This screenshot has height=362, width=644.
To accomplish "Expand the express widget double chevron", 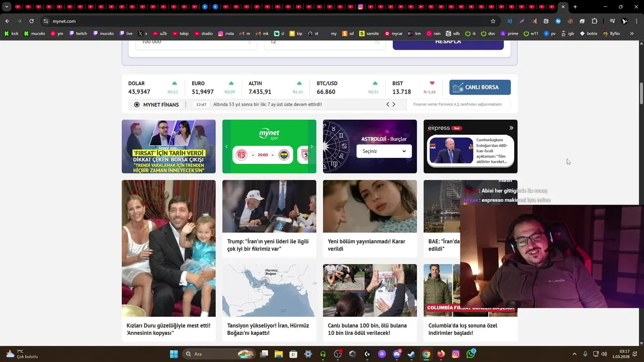I will click(x=511, y=128).
